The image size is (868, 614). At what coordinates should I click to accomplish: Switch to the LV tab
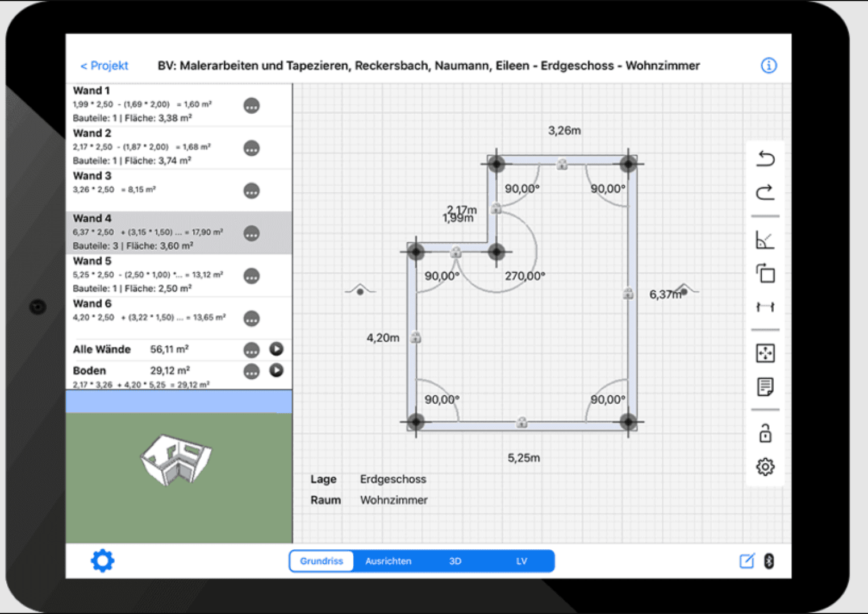(521, 561)
